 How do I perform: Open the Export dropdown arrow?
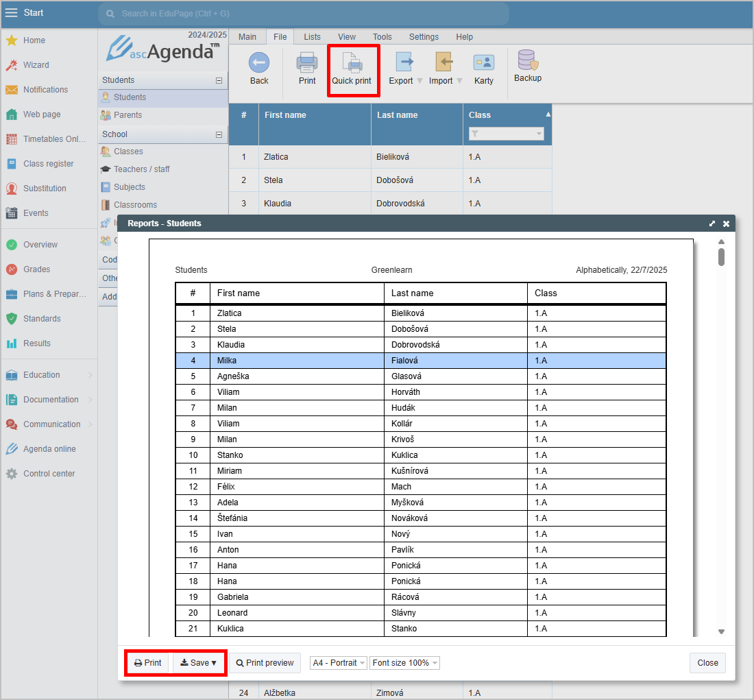[x=419, y=81]
